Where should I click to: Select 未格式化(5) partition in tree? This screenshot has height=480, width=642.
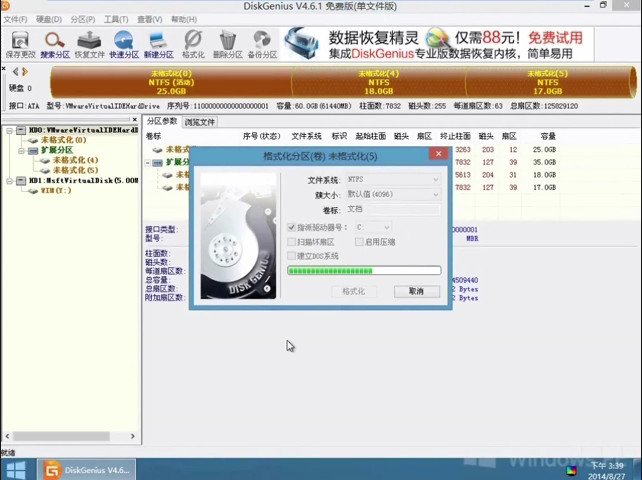75,170
